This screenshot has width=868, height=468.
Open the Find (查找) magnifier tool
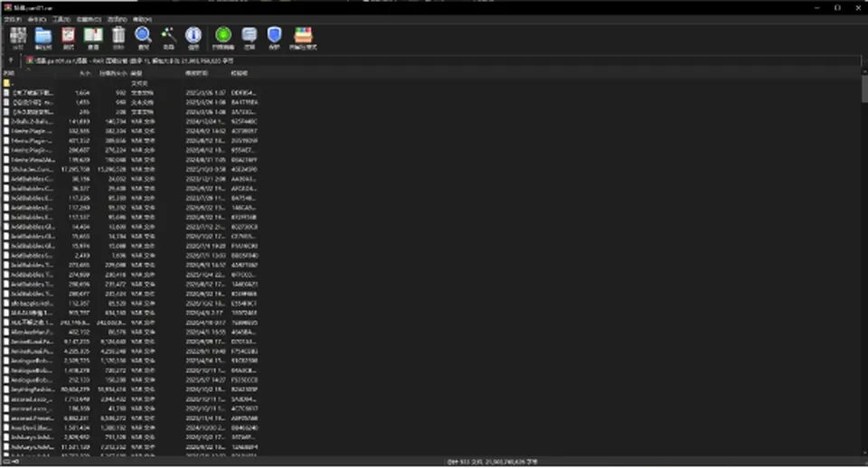point(144,36)
